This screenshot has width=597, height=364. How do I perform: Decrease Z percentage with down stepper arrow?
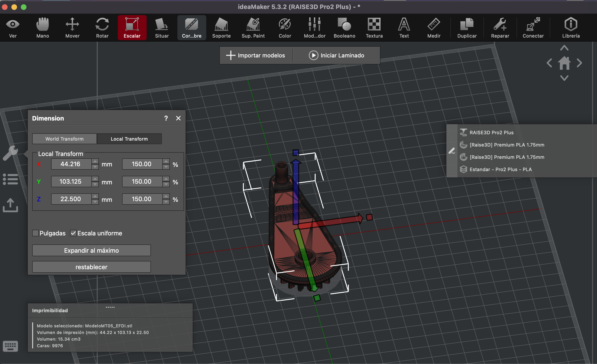click(166, 202)
